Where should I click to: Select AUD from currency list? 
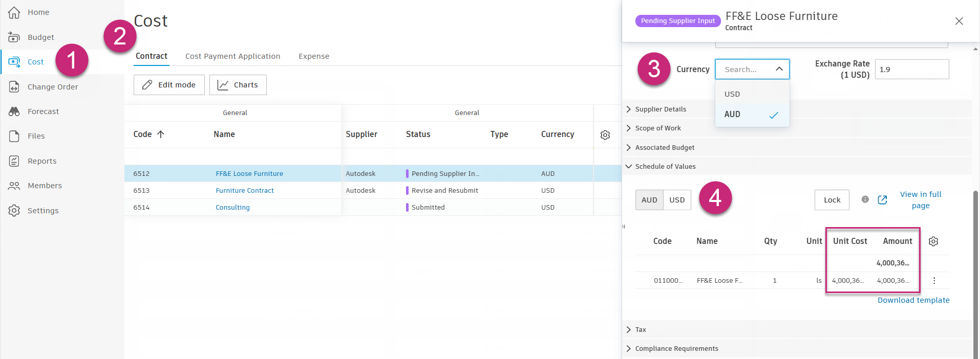[752, 115]
